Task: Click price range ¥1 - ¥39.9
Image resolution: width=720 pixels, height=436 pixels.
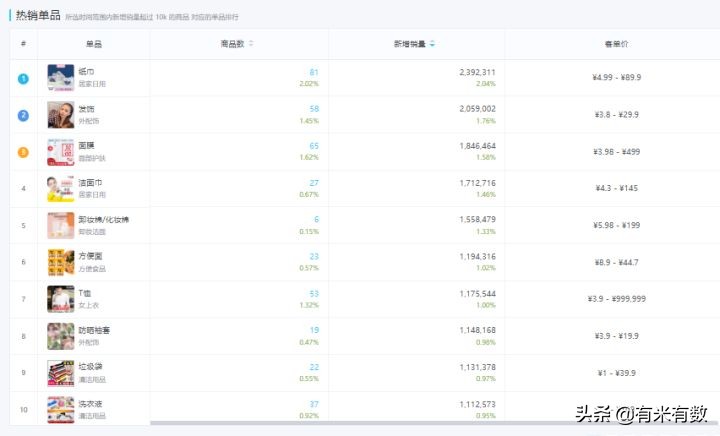Action: (616, 373)
